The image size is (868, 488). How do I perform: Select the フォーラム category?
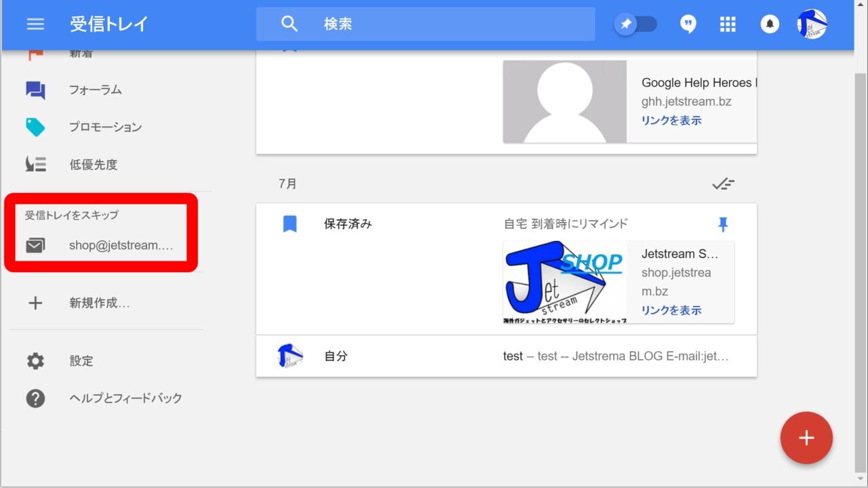(x=95, y=90)
